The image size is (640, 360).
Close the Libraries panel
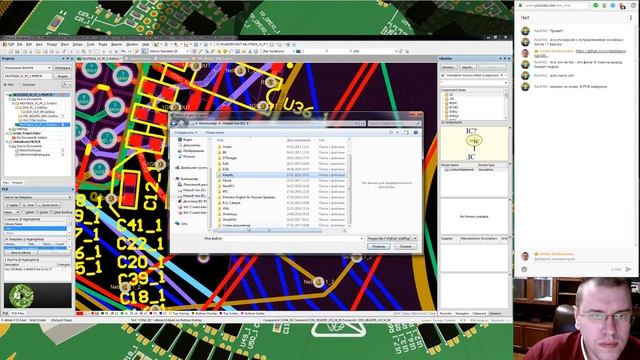[509, 59]
